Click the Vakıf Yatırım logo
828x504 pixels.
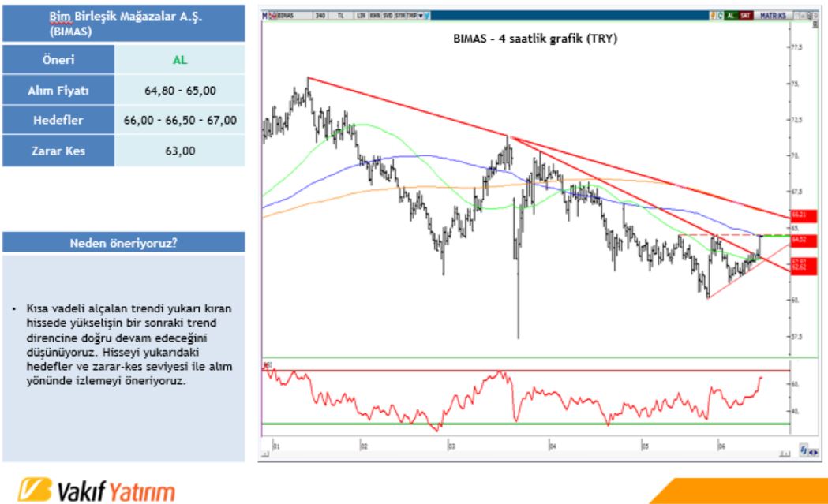pos(96,491)
